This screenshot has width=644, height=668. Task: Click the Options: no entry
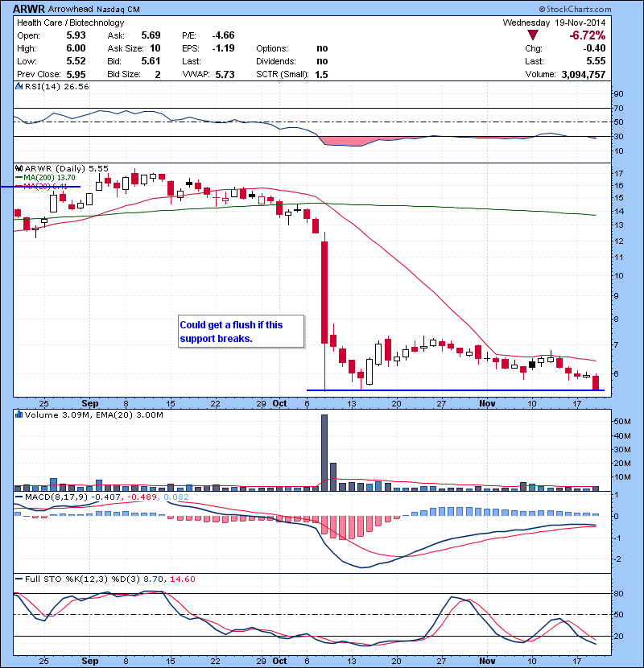[x=292, y=48]
